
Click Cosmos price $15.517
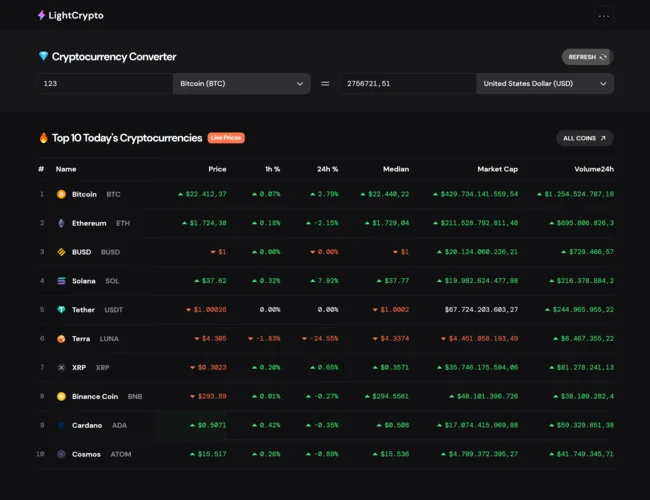click(212, 454)
